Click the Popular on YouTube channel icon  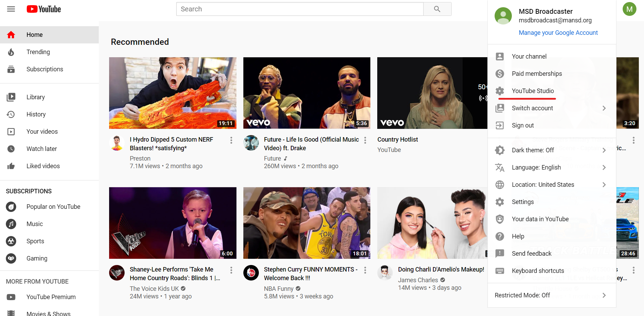[11, 207]
